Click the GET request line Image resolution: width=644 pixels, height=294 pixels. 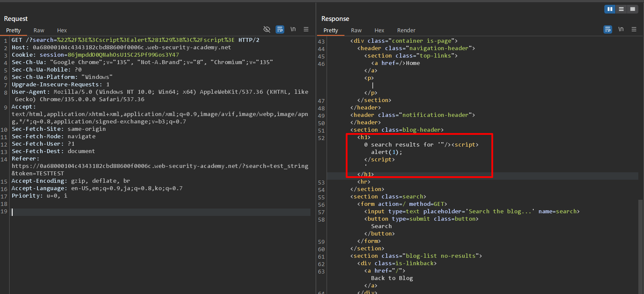(x=136, y=40)
